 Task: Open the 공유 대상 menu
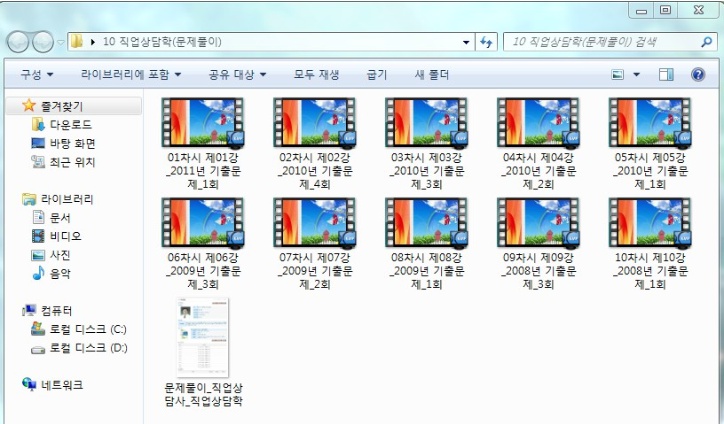tap(237, 74)
